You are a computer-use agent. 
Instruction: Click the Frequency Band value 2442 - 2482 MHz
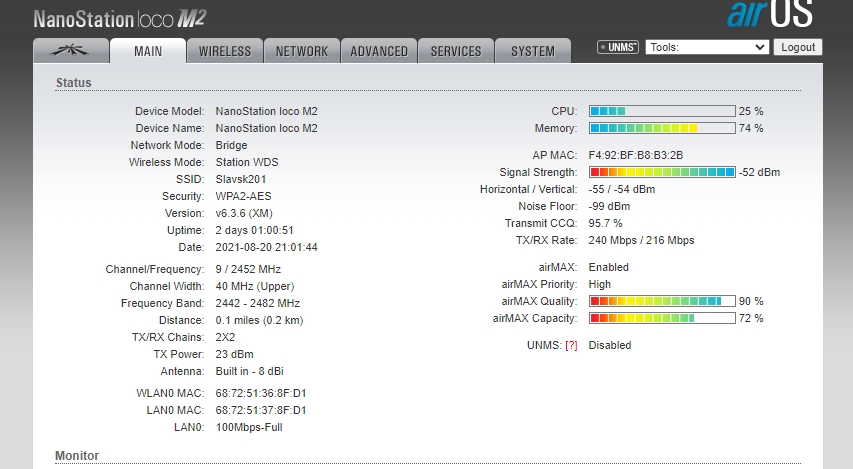click(257, 303)
